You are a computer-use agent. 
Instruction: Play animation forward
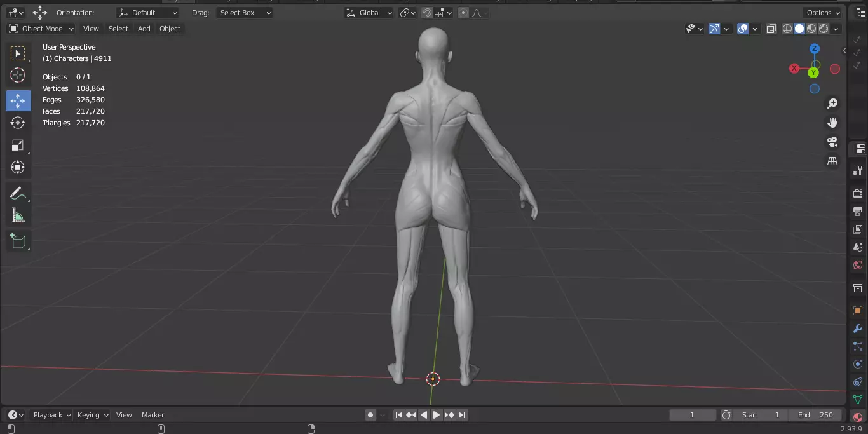click(x=437, y=415)
